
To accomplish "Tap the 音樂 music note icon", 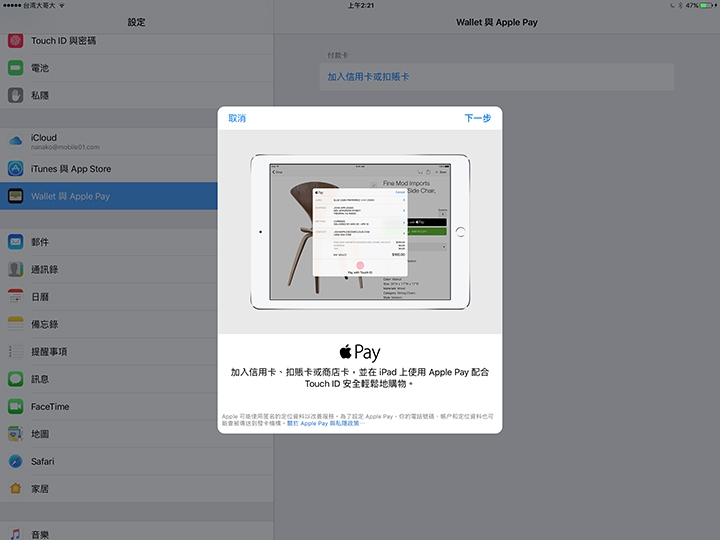I will click(x=16, y=534).
